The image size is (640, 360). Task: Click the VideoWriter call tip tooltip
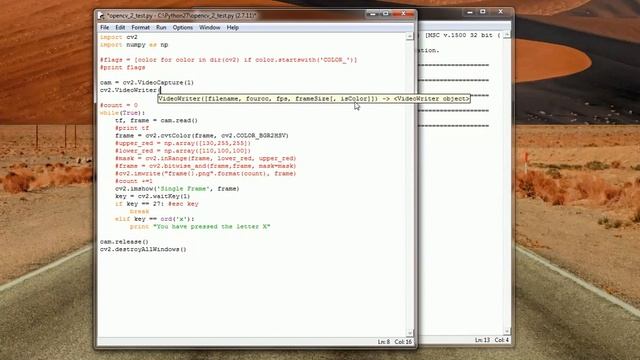tap(314, 98)
